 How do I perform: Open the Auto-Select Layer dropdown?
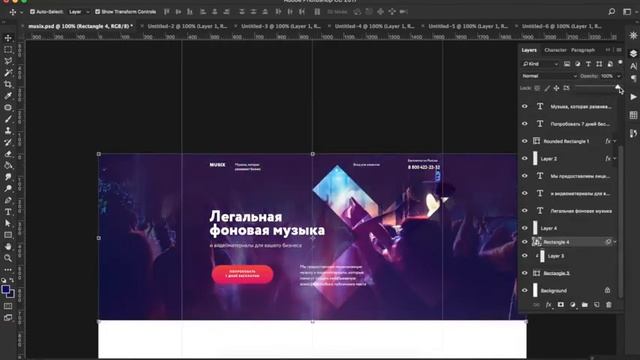[79, 12]
